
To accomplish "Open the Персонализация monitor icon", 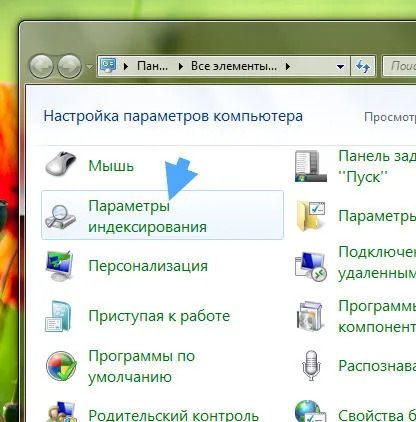I will [x=59, y=266].
